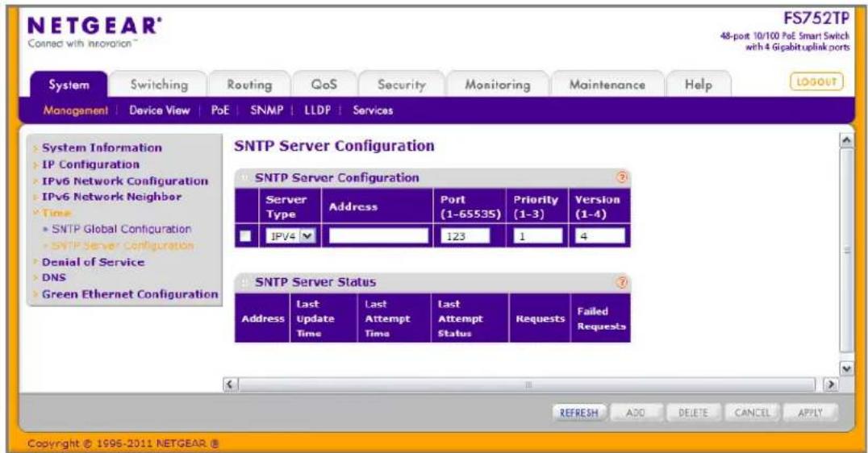
Task: Click the vertical scrollbar up arrow
Action: coord(846,140)
